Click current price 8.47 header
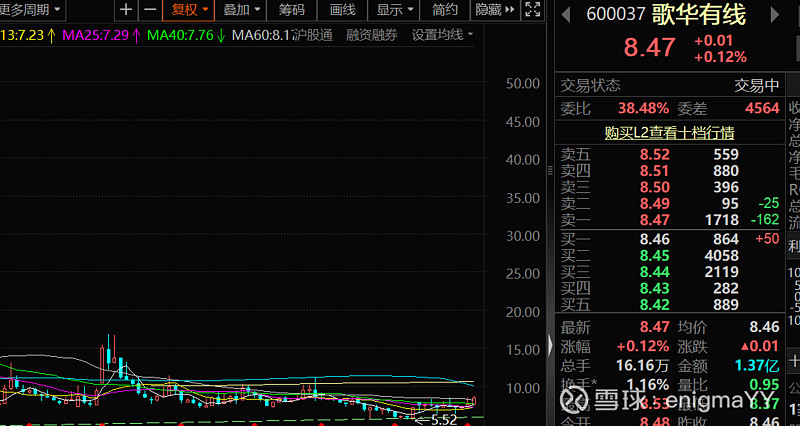 [649, 47]
